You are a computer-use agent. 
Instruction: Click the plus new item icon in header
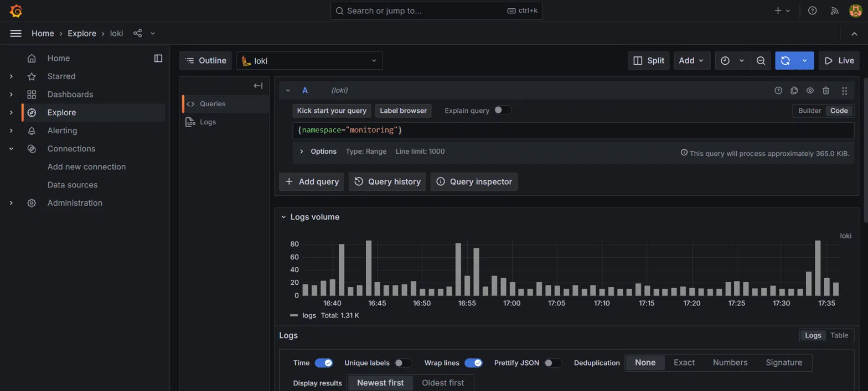coord(782,11)
